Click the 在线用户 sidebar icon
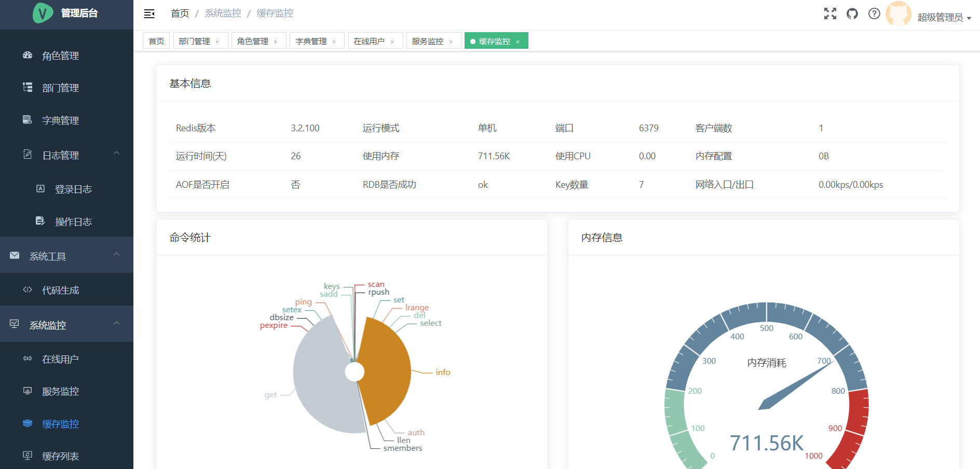 click(x=28, y=358)
